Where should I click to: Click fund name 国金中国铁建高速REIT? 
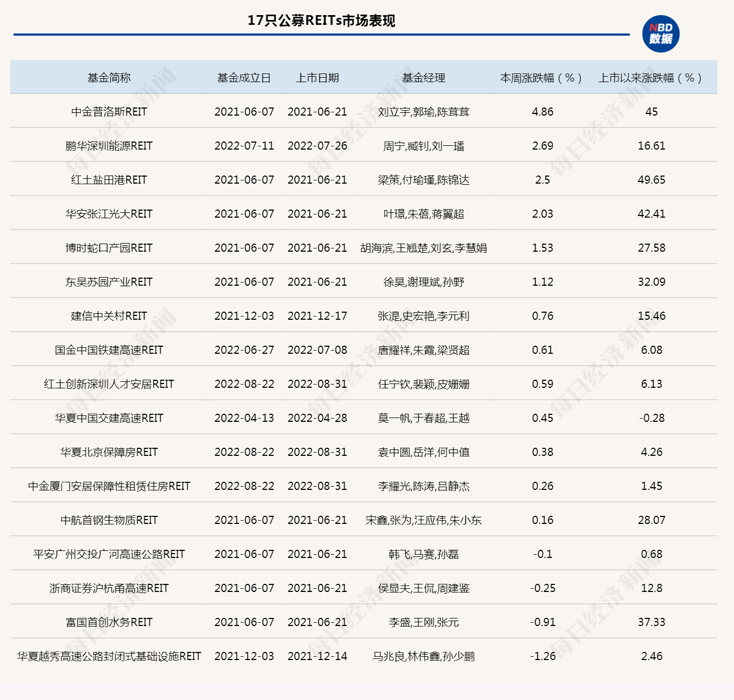pyautogui.click(x=109, y=350)
